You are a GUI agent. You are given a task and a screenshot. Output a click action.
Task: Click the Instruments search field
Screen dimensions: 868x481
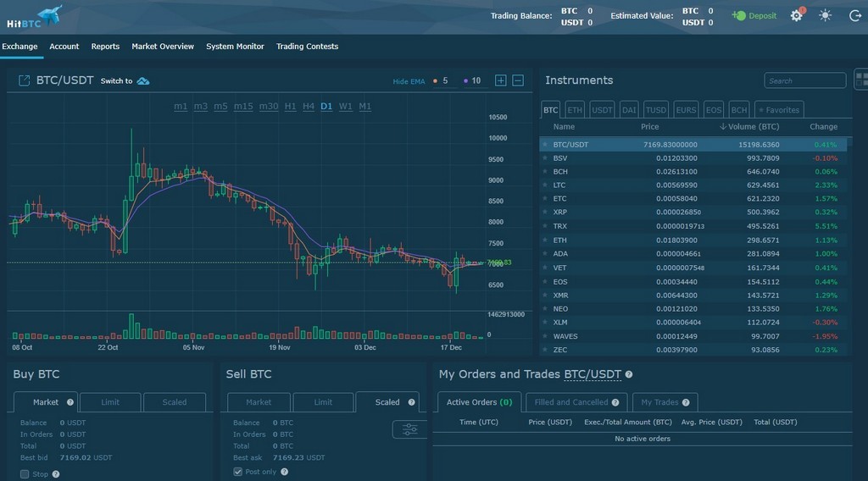point(804,80)
